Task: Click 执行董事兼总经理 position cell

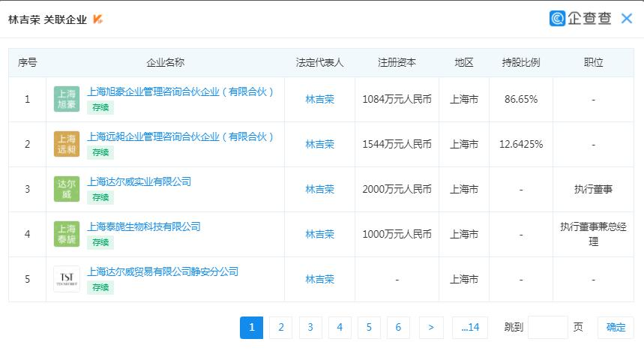Action: click(594, 234)
